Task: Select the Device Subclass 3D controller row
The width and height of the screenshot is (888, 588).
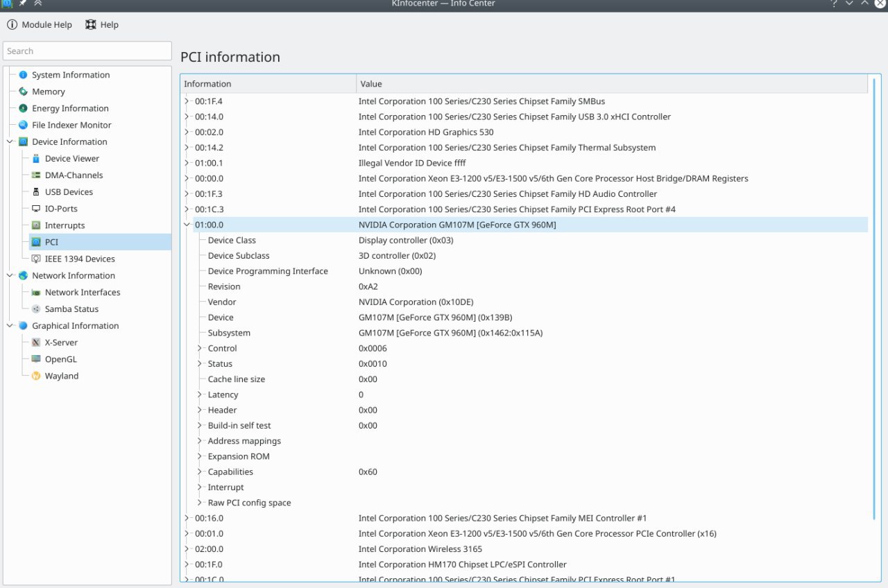Action: pyautogui.click(x=524, y=256)
